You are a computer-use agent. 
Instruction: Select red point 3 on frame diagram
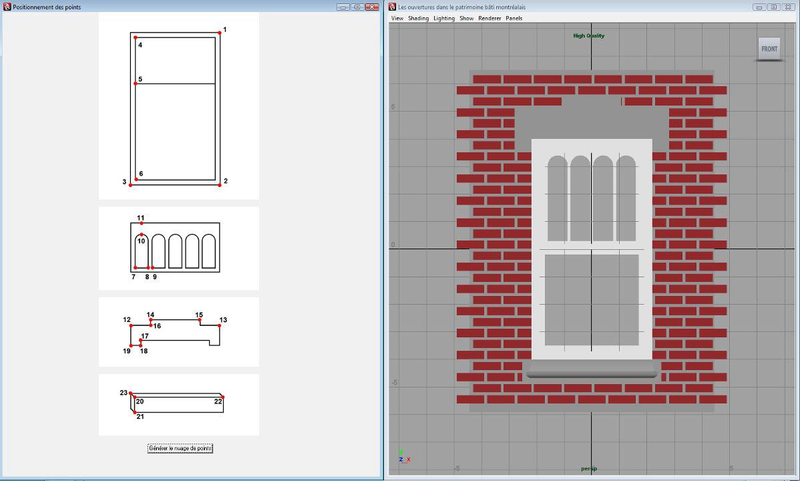click(x=131, y=185)
